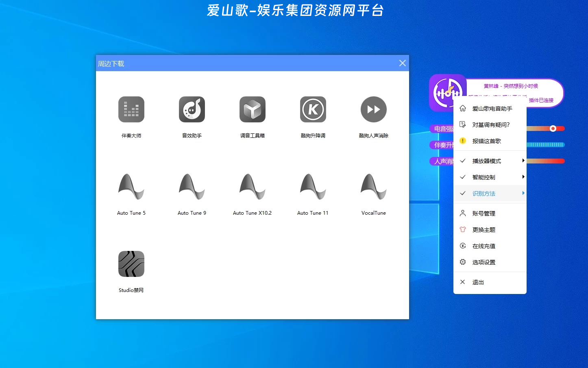Click the 酷狗升降调 icon
The image size is (588, 368).
point(313,109)
